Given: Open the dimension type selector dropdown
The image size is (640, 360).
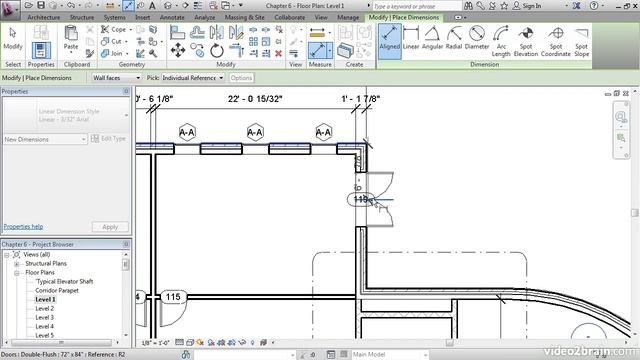Looking at the screenshot, I should click(66, 115).
